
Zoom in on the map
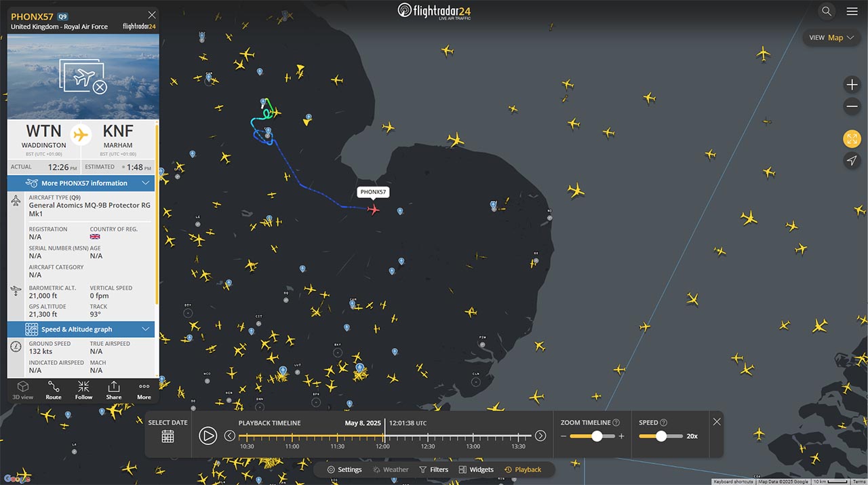[852, 85]
